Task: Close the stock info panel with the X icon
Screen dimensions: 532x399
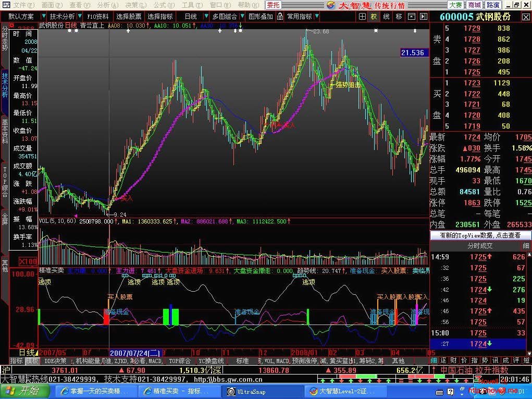Action: (526, 17)
